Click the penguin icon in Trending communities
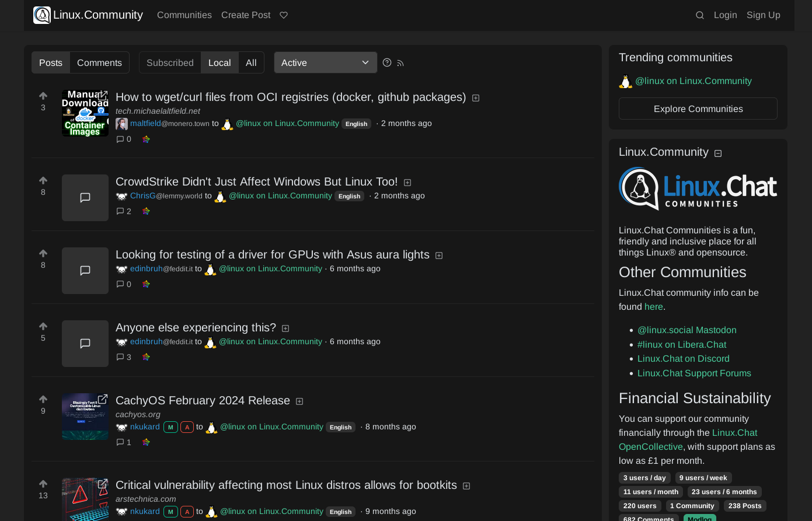This screenshot has height=521, width=812. point(626,82)
